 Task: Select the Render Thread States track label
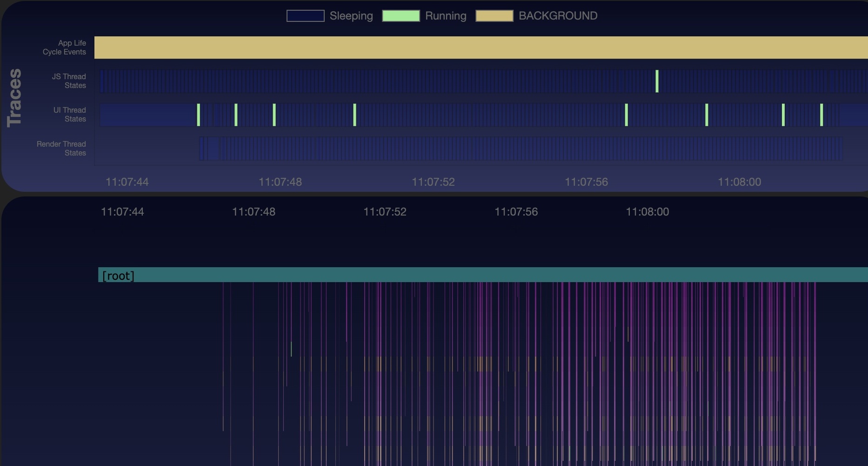tap(61, 148)
